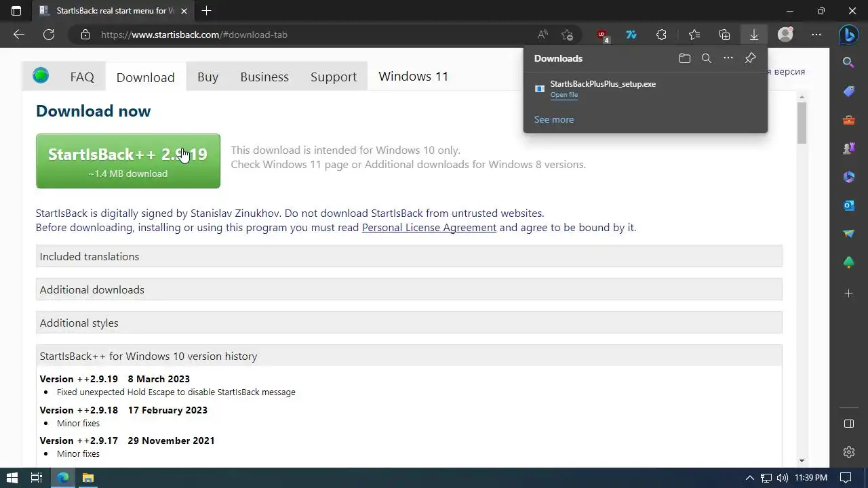This screenshot has width=868, height=488.
Task: Open the Windows 11 tab
Action: (414, 76)
